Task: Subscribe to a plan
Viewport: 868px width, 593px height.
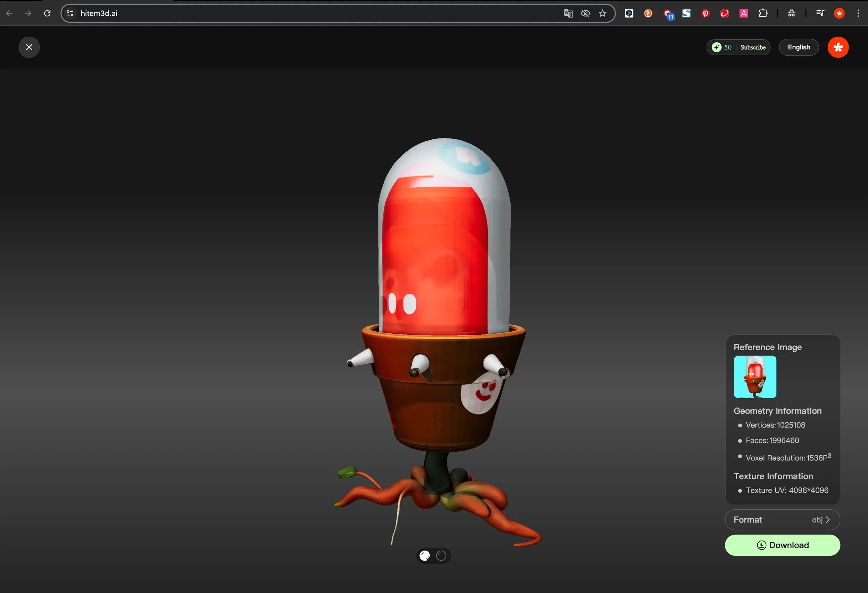Action: [x=753, y=47]
